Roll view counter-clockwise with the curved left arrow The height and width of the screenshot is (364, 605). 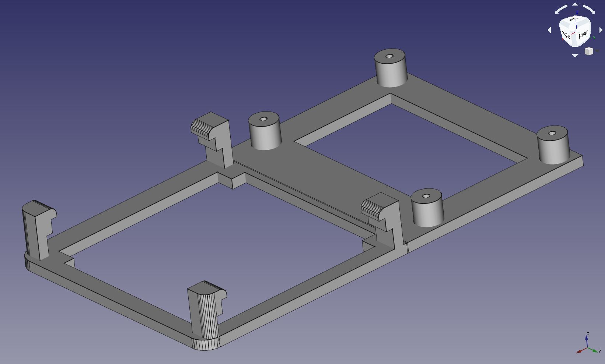click(x=562, y=10)
